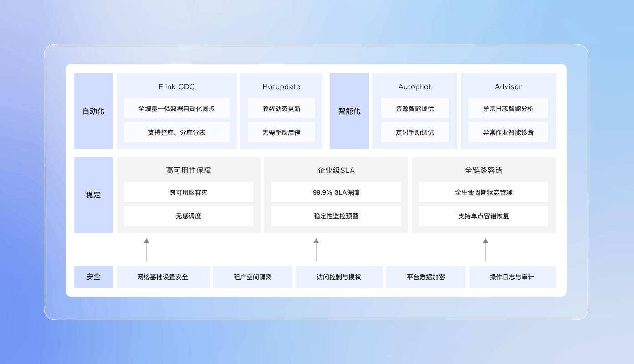The width and height of the screenshot is (634, 364).
Task: Select the 全链路容错 heading
Action: pos(484,170)
